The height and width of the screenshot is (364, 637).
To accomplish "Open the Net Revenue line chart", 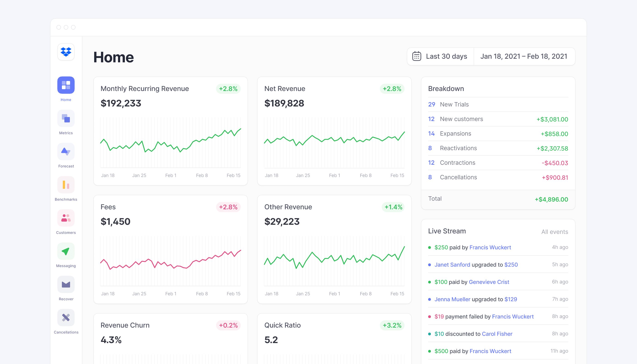I will click(x=334, y=142).
